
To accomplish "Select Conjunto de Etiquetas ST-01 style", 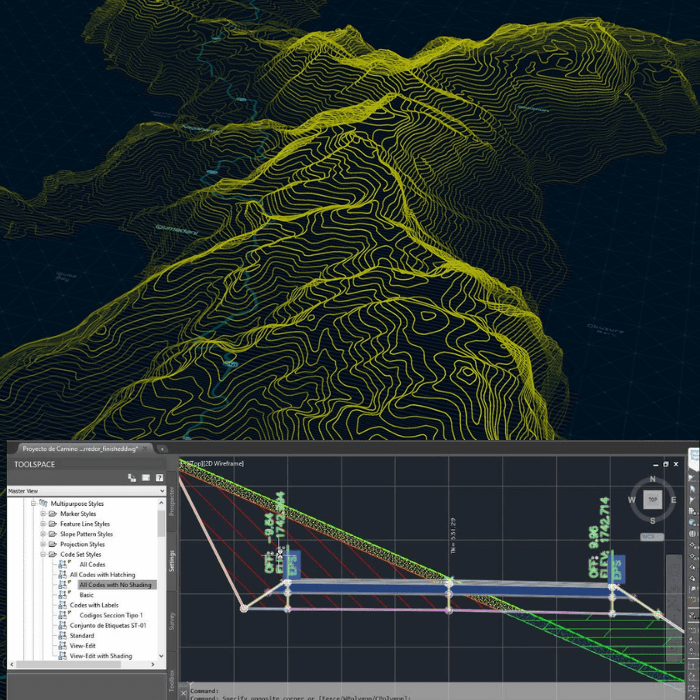I will coord(108,625).
